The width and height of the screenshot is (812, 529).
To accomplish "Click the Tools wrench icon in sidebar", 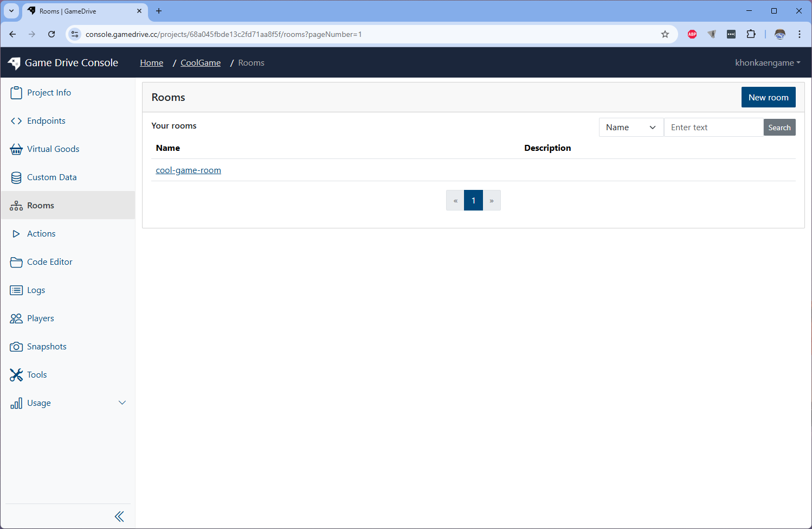I will click(16, 375).
